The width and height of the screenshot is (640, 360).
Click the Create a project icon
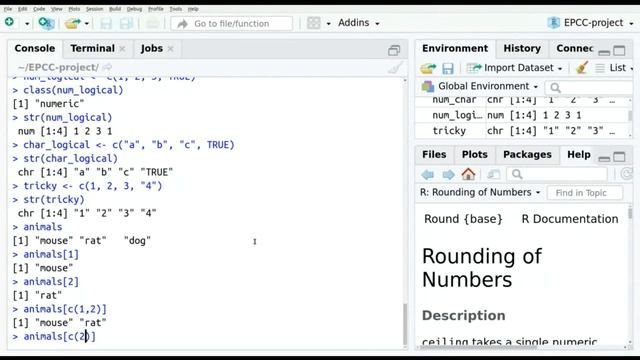pos(46,23)
